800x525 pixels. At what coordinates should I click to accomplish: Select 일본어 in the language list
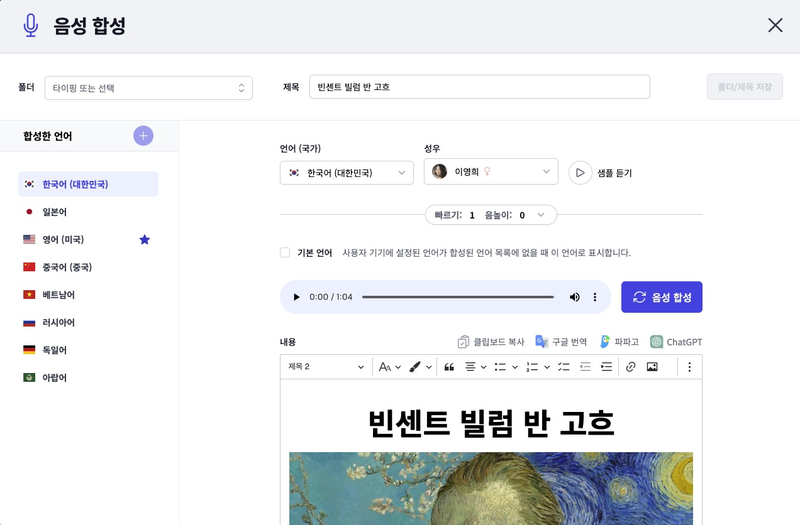(x=88, y=212)
